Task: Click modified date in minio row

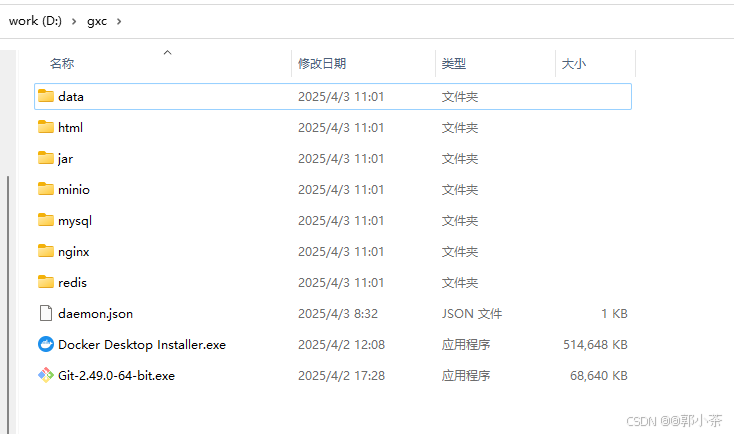Action: click(341, 190)
